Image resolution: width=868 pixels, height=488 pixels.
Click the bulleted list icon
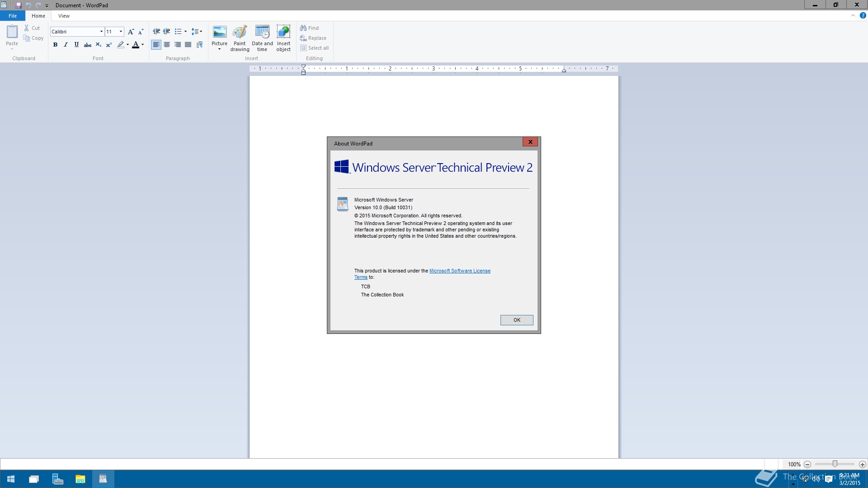[x=178, y=32]
